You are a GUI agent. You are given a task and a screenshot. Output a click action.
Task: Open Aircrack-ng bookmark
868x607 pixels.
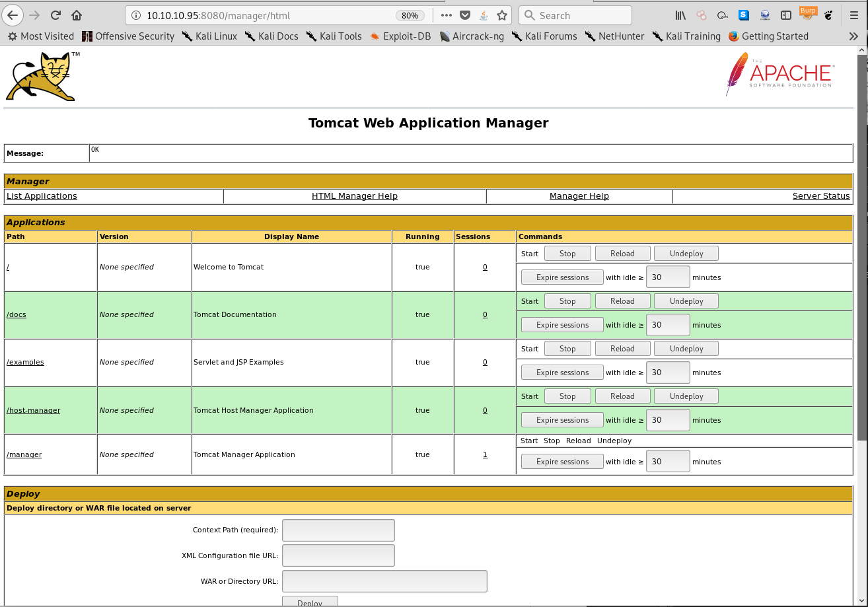point(472,36)
